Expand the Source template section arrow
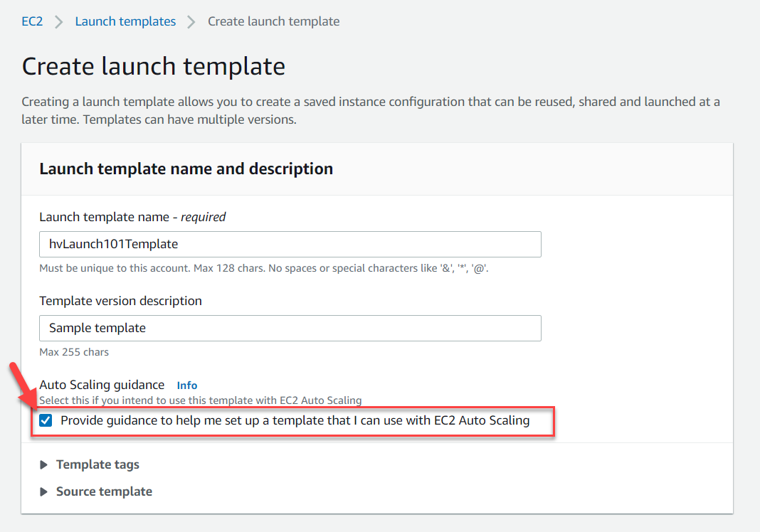760x532 pixels. click(x=43, y=491)
